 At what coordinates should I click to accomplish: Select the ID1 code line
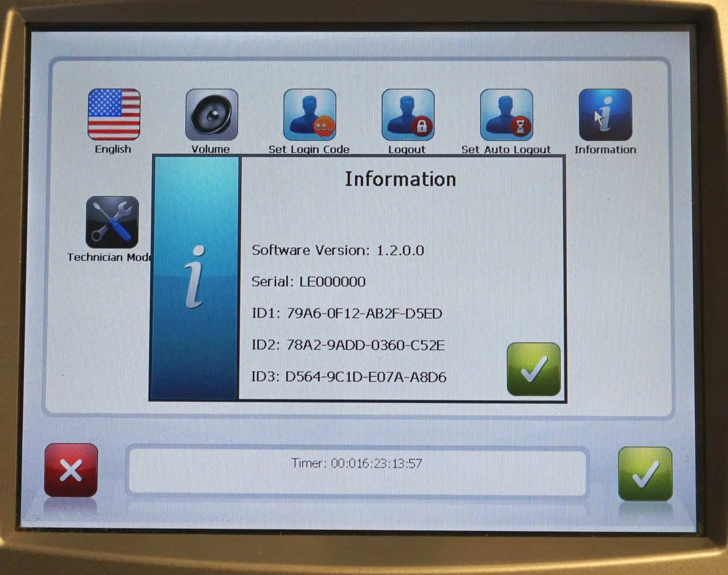[x=347, y=313]
